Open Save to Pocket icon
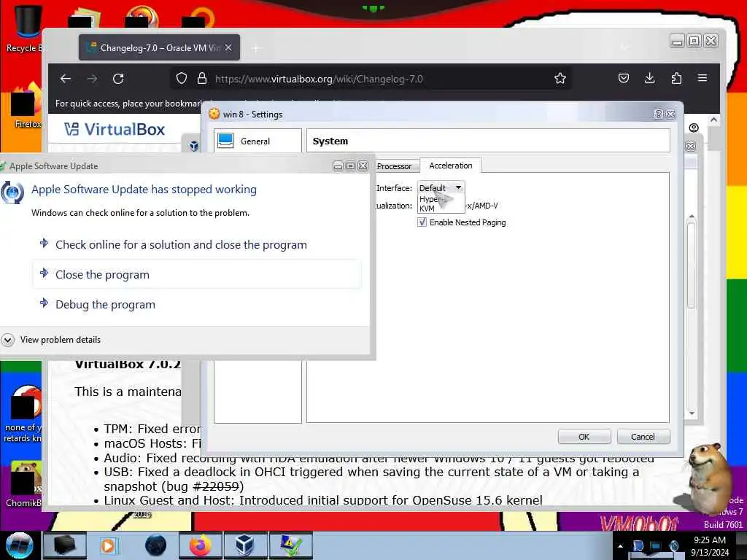This screenshot has height=560, width=747. pos(624,78)
